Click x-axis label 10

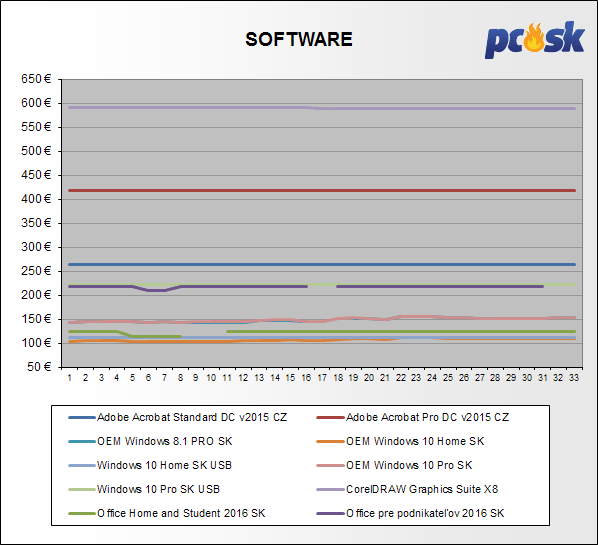[211, 378]
